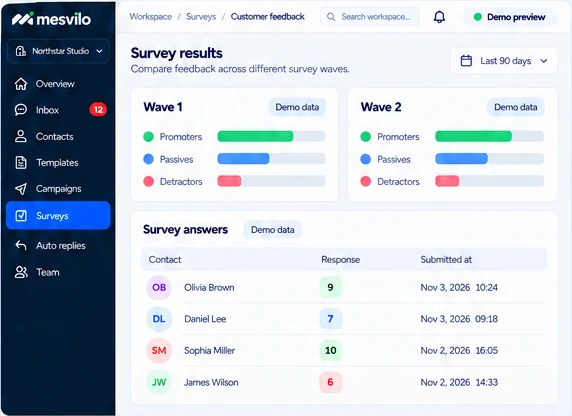Viewport: 572px width, 416px height.
Task: Click the JW avatar for James Wilson
Action: (x=159, y=382)
